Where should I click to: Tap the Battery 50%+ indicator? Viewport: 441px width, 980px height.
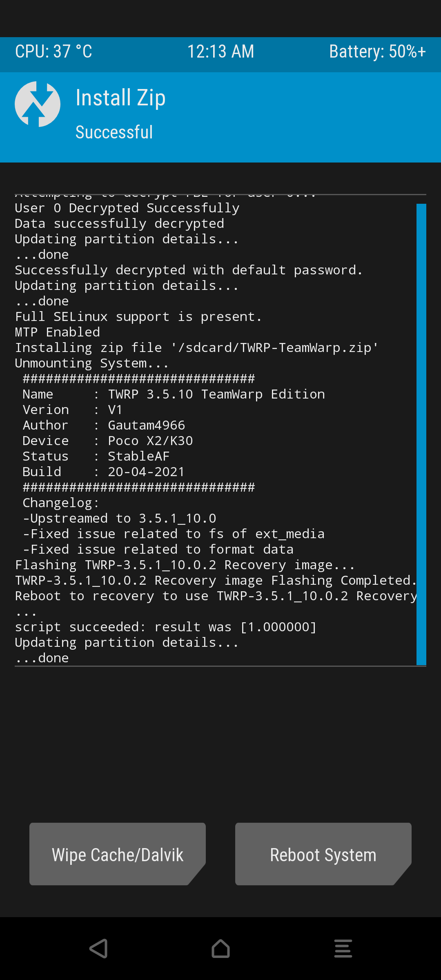coord(378,52)
